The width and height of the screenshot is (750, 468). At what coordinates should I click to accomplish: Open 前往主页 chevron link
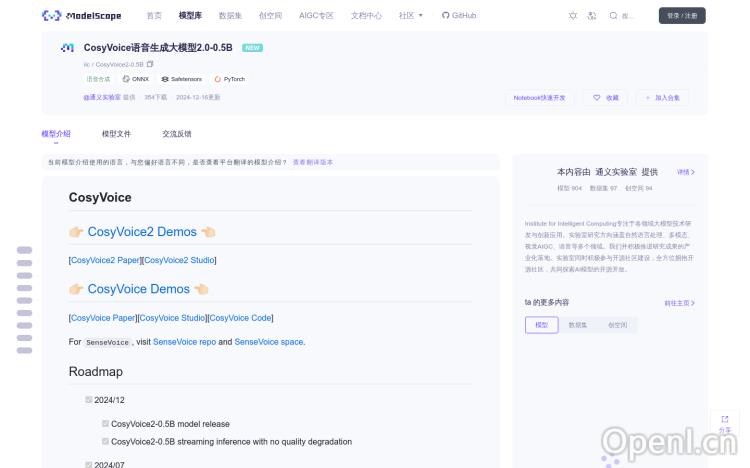pyautogui.click(x=679, y=303)
